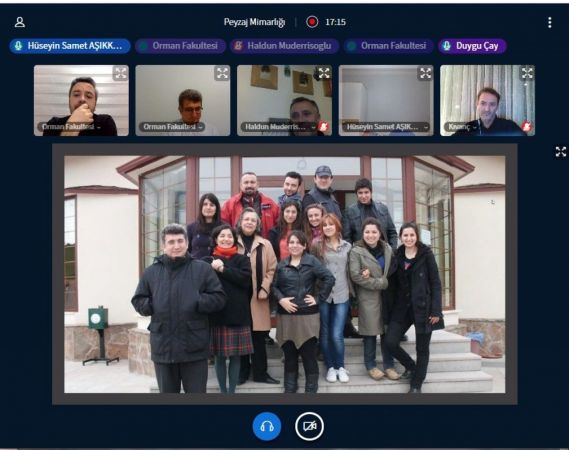Leave audio using the headphones button
The image size is (569, 450).
tap(267, 426)
